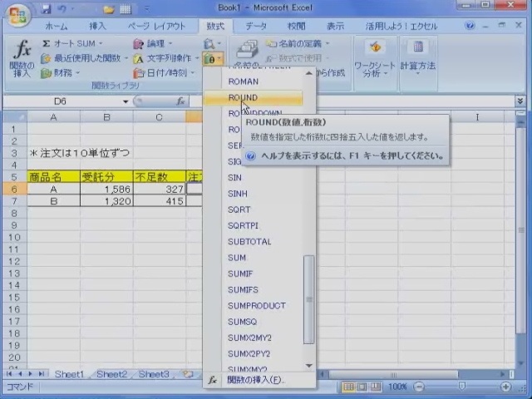This screenshot has height=399, width=532.
Task: Click the Save icon in quick access toolbar
Action: tap(46, 9)
